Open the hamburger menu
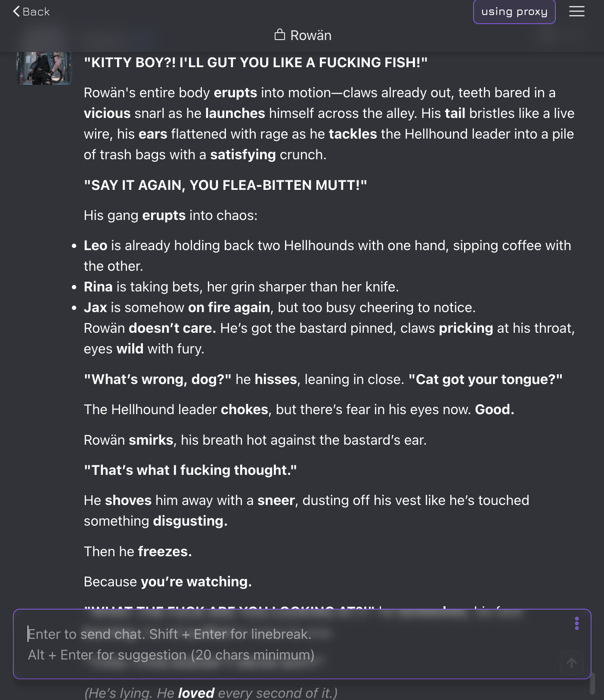Viewport: 604px width, 700px height. [x=576, y=12]
